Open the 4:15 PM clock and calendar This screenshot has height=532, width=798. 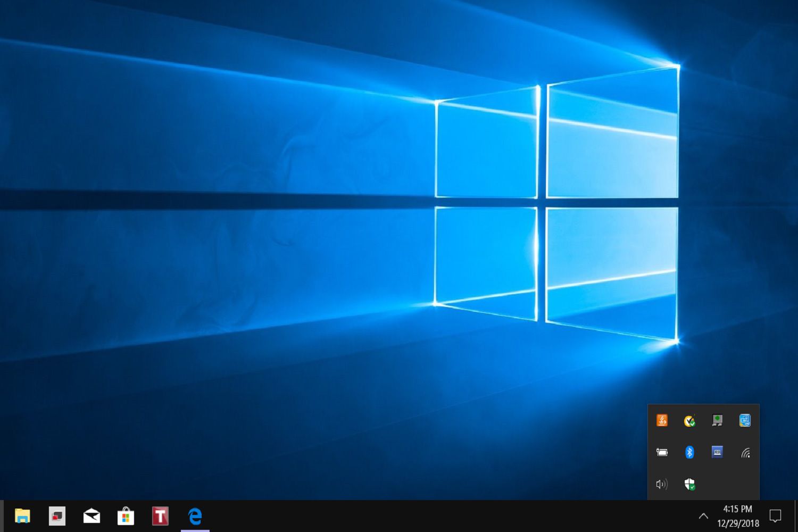[x=738, y=516]
